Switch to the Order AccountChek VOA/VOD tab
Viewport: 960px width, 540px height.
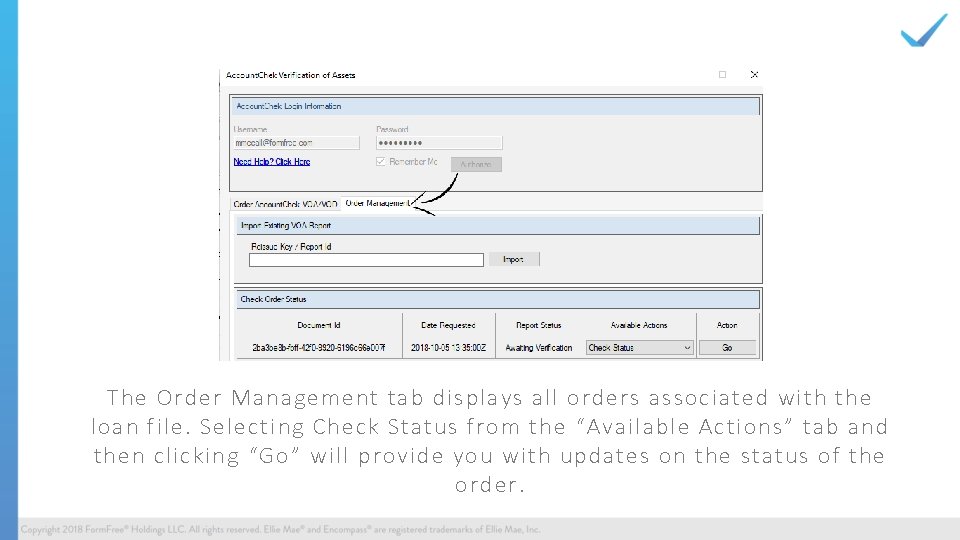(x=285, y=204)
